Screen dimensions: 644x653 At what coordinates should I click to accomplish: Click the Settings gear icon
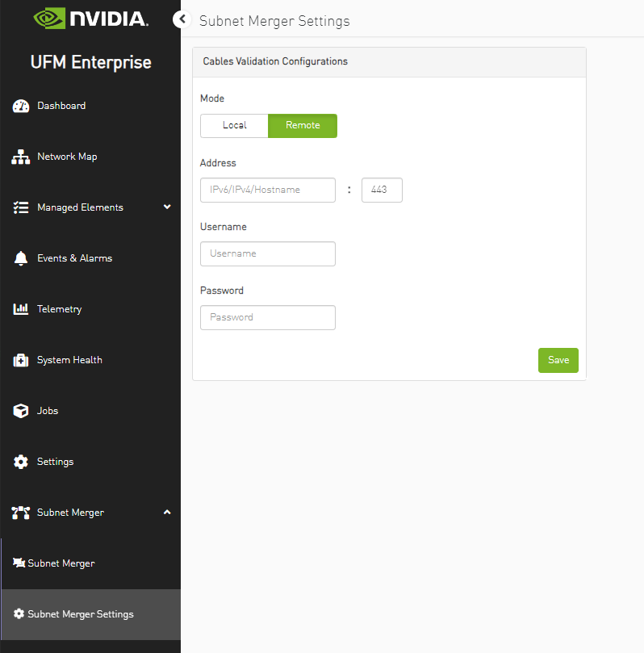pyautogui.click(x=21, y=463)
